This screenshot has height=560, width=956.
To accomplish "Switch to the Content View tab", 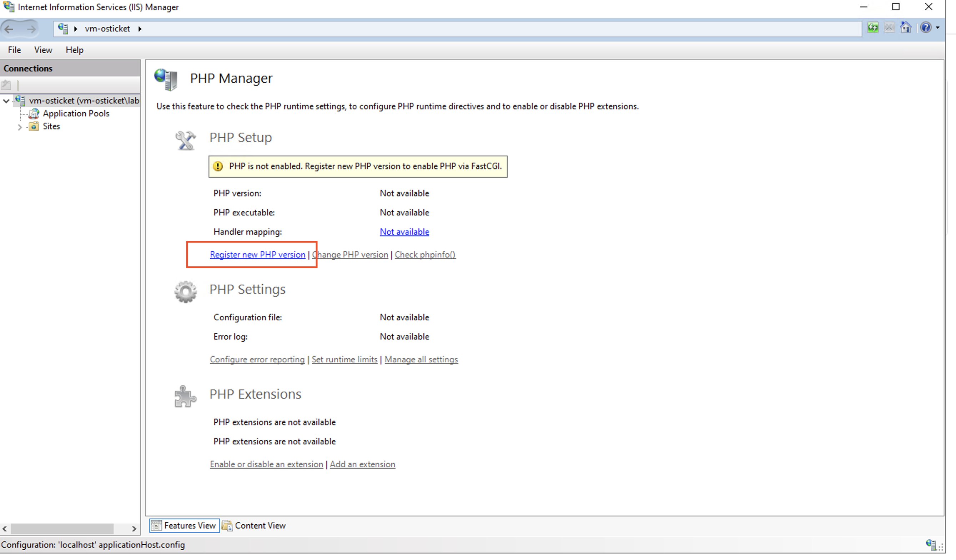I will 254,525.
